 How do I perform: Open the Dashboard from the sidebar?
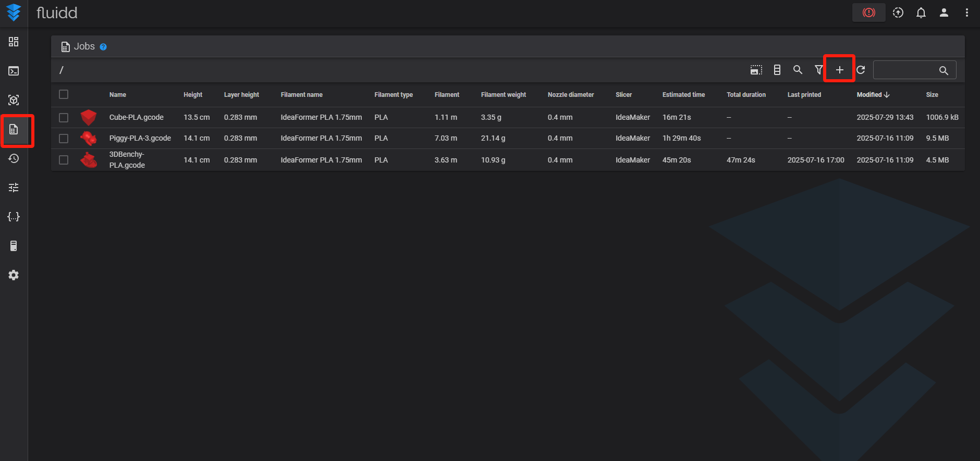[14, 42]
